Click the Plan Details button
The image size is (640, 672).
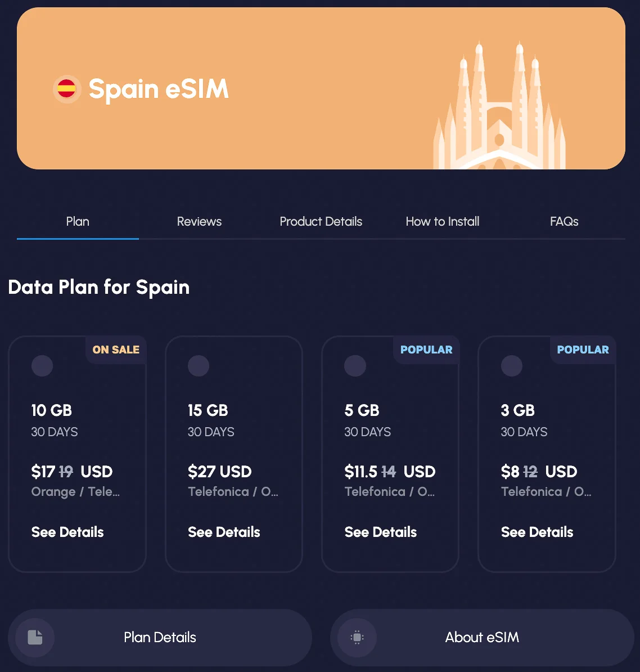pos(160,637)
